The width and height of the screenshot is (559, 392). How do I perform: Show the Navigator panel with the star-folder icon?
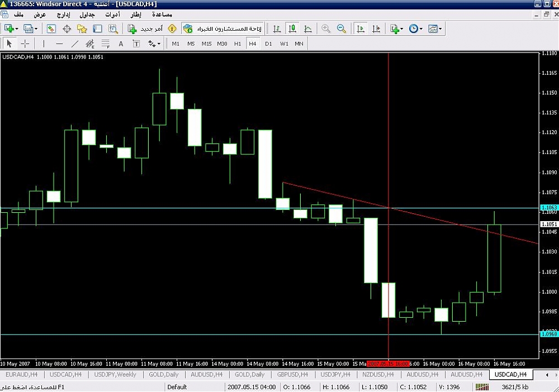click(82, 29)
